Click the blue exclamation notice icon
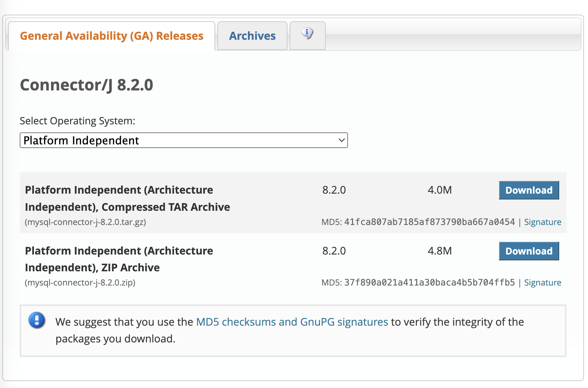588x388 pixels. coord(37,320)
